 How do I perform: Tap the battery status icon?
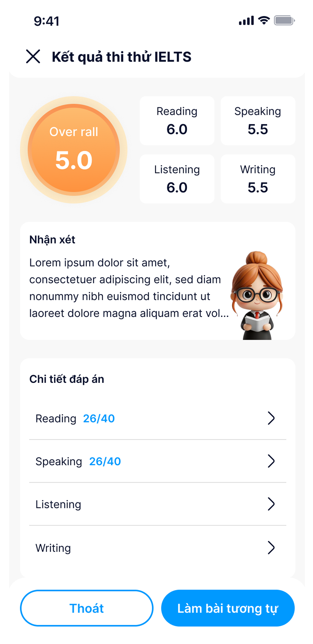(x=284, y=21)
